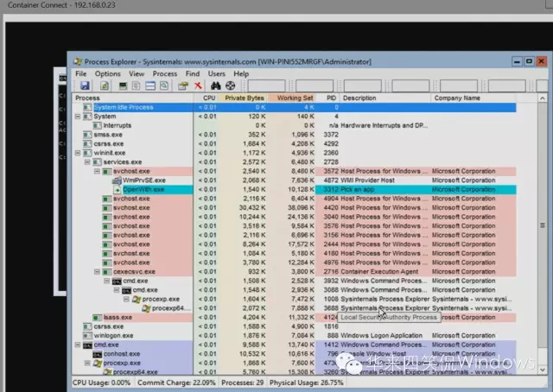553x392 pixels.
Task: Open the View menu
Action: (137, 73)
